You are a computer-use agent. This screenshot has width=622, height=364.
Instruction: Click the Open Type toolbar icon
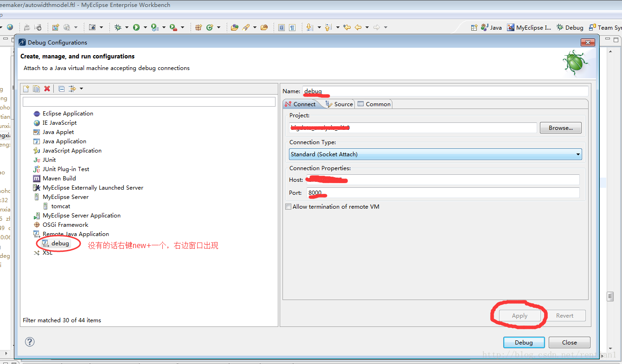pyautogui.click(x=235, y=27)
